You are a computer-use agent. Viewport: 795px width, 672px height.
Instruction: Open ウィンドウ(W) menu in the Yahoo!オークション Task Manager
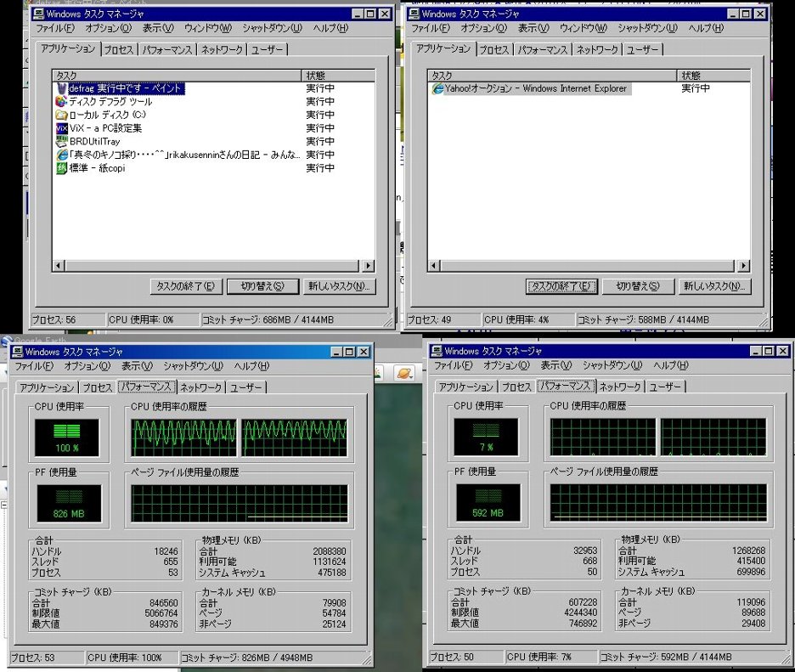tap(583, 28)
